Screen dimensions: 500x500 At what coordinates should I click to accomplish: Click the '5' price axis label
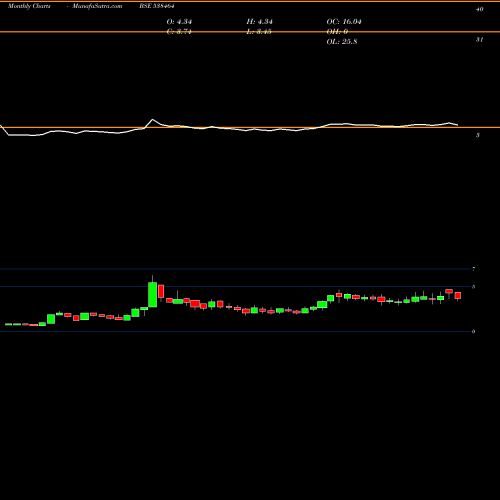click(x=474, y=287)
